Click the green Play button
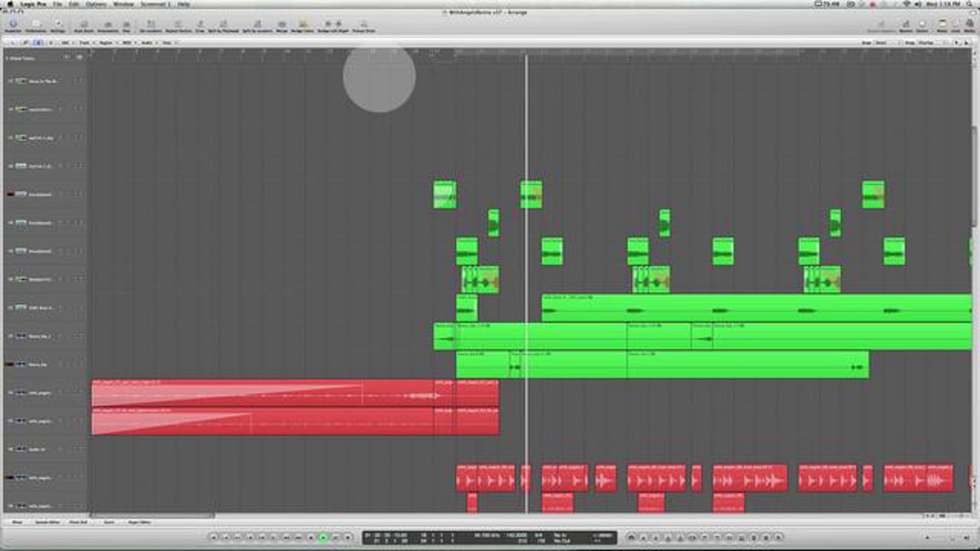Image resolution: width=980 pixels, height=551 pixels. click(323, 538)
